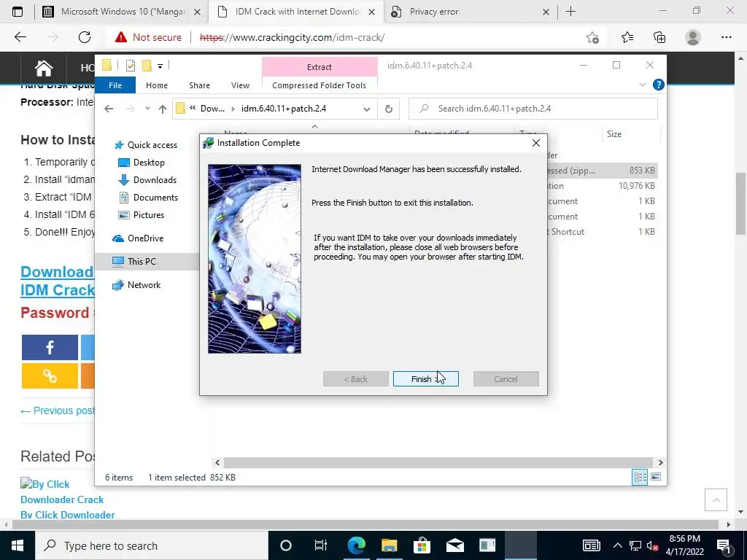
Task: Open the Edge profile avatar
Action: [x=693, y=37]
